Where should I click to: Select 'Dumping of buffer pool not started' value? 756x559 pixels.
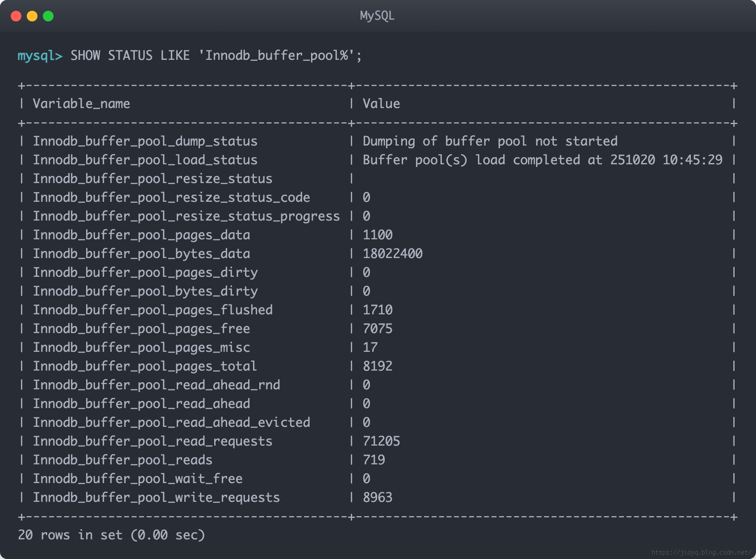(x=490, y=142)
